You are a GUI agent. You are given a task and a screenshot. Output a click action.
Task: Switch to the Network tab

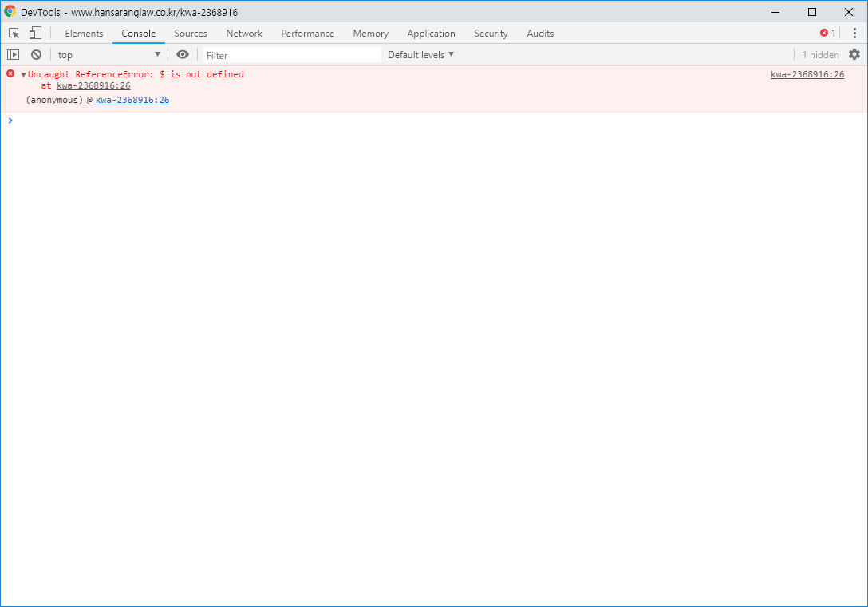pyautogui.click(x=244, y=34)
